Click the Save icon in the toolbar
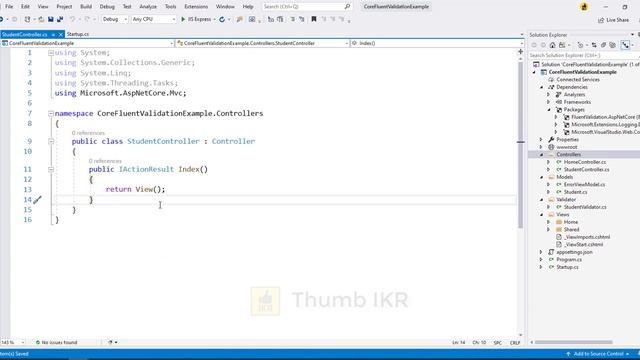 tap(51, 19)
